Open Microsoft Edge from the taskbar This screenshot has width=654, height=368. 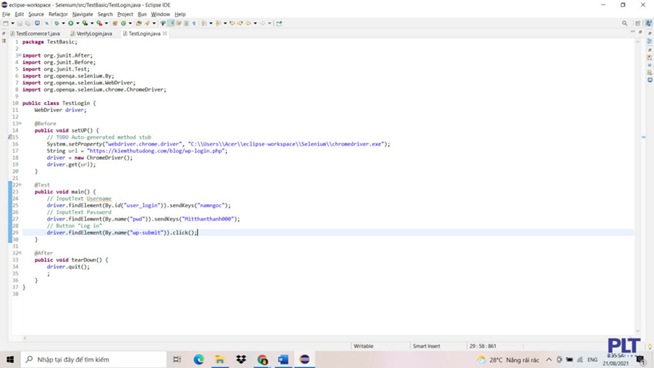(199, 359)
